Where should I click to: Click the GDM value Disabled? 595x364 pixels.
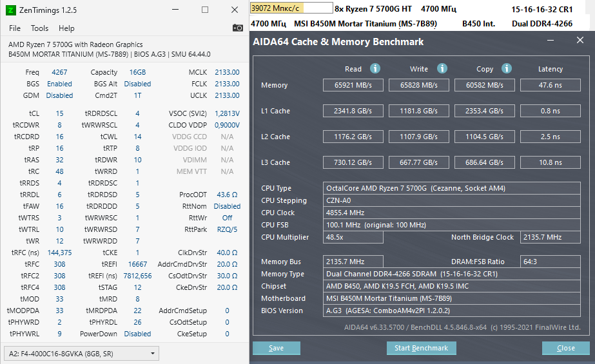[x=59, y=95]
